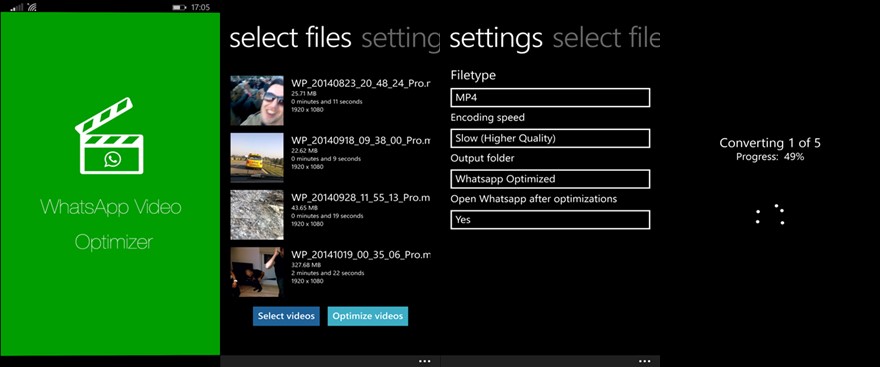The height and width of the screenshot is (367, 880).
Task: Select thumbnail of video WP_20140928_11_55_13_Pro
Action: click(x=257, y=215)
